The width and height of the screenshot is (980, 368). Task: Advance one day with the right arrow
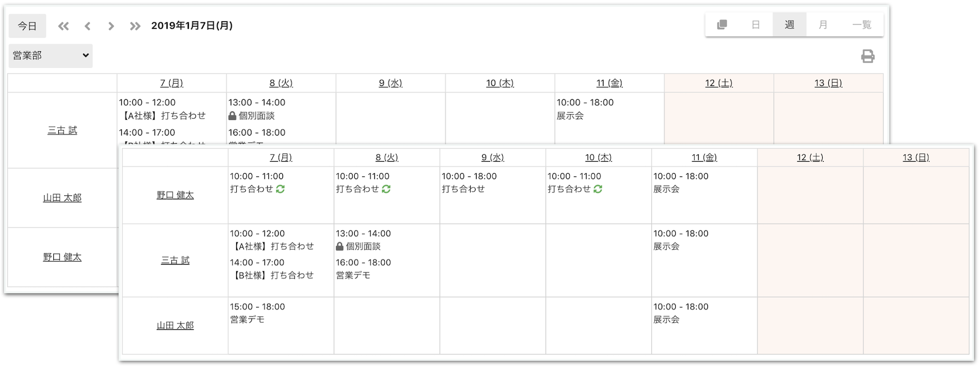[x=111, y=26]
